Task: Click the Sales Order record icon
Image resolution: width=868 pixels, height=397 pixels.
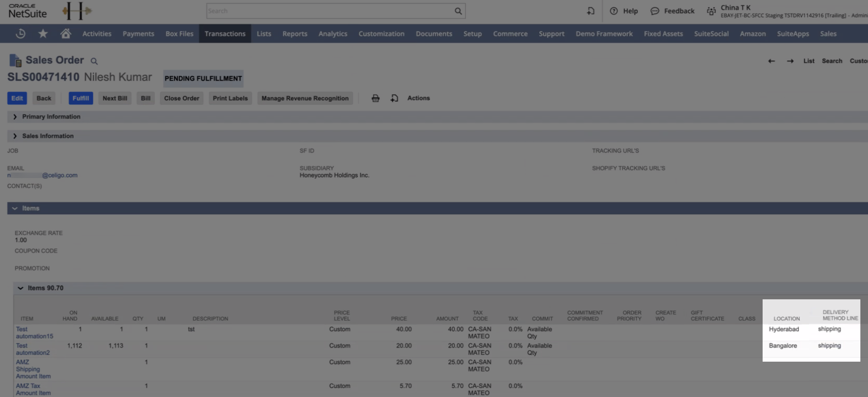Action: (x=15, y=60)
